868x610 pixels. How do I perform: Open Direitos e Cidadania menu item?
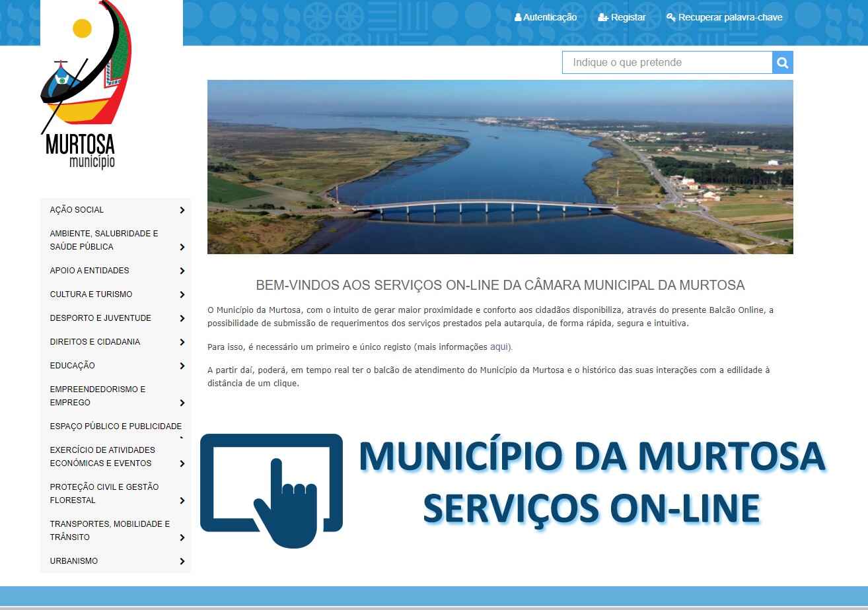94,342
